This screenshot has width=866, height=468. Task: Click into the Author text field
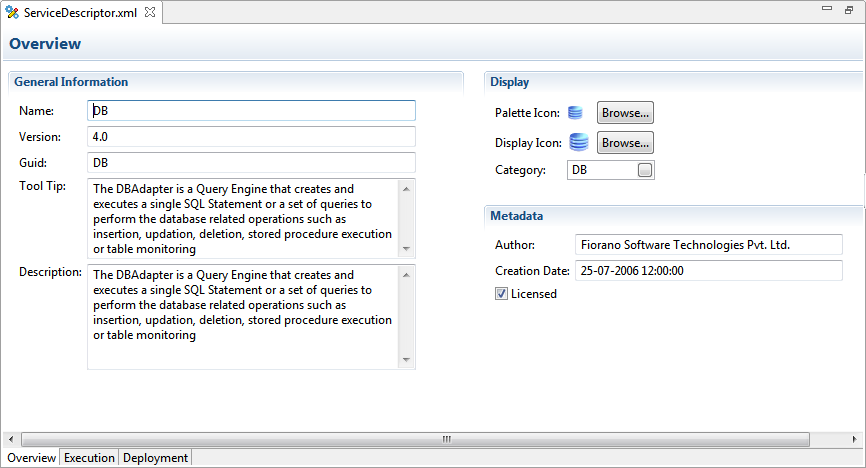[708, 245]
